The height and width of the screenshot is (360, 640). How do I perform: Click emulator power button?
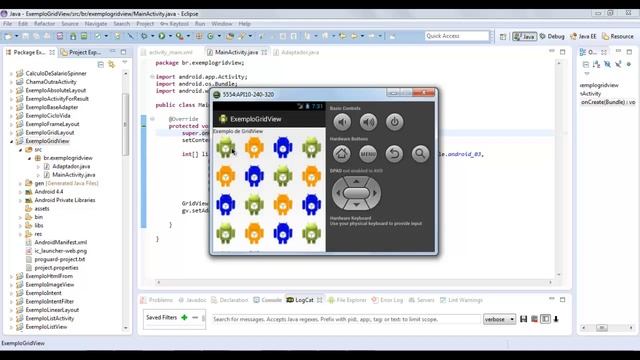tap(394, 122)
